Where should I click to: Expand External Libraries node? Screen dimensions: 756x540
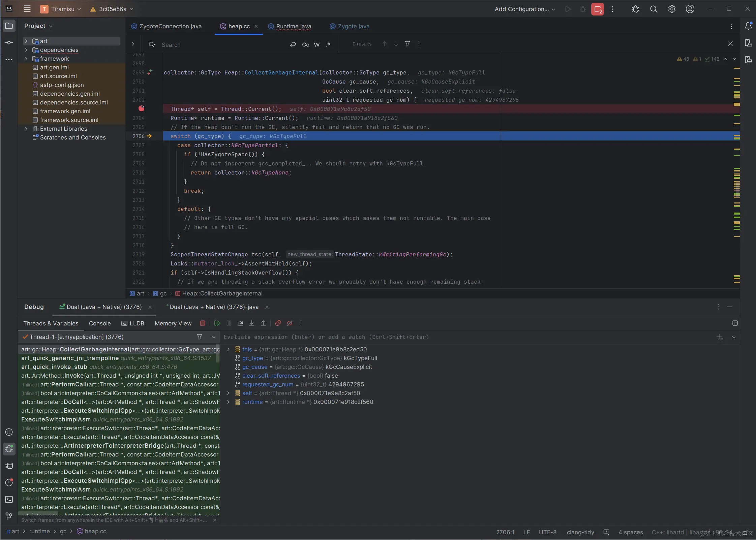[x=26, y=129]
